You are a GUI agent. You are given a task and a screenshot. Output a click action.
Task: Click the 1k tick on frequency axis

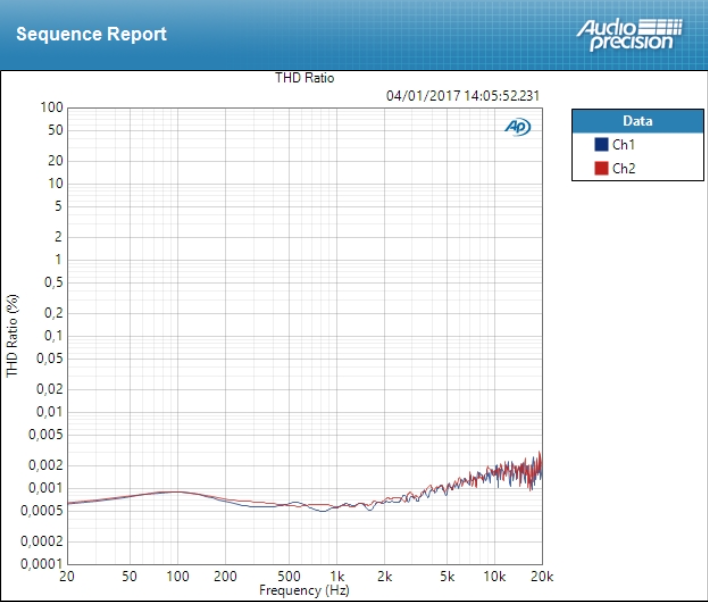337,578
